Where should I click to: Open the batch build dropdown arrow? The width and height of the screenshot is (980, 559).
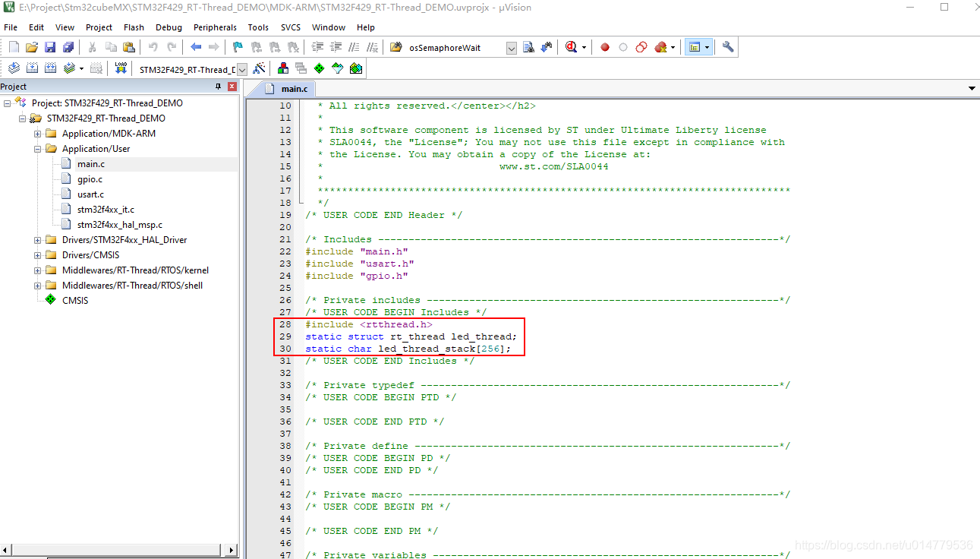click(x=81, y=68)
